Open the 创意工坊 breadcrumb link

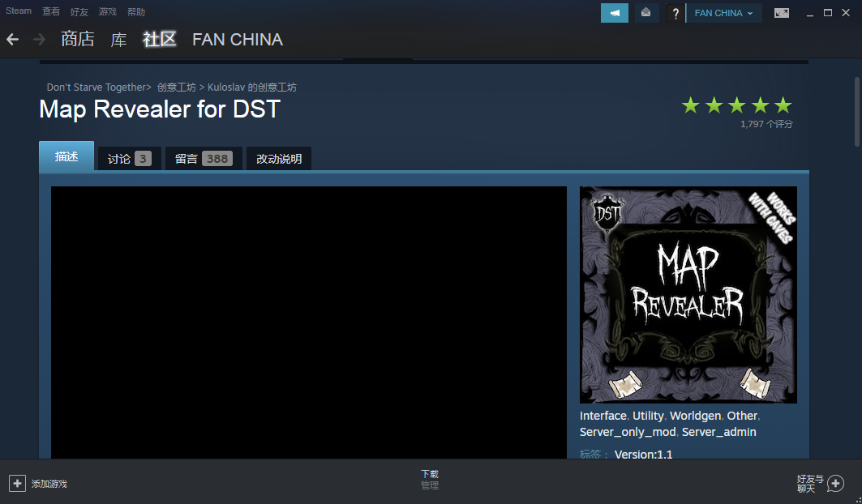click(x=177, y=87)
